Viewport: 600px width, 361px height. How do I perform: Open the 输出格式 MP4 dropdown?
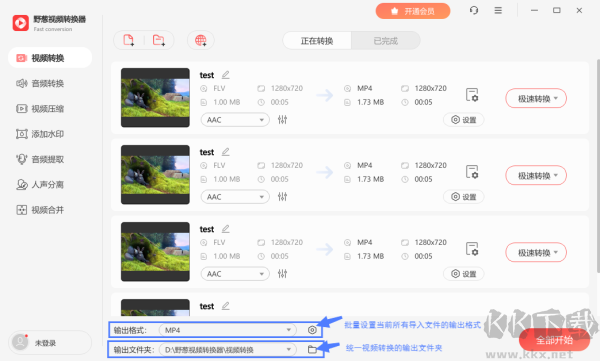coord(228,330)
